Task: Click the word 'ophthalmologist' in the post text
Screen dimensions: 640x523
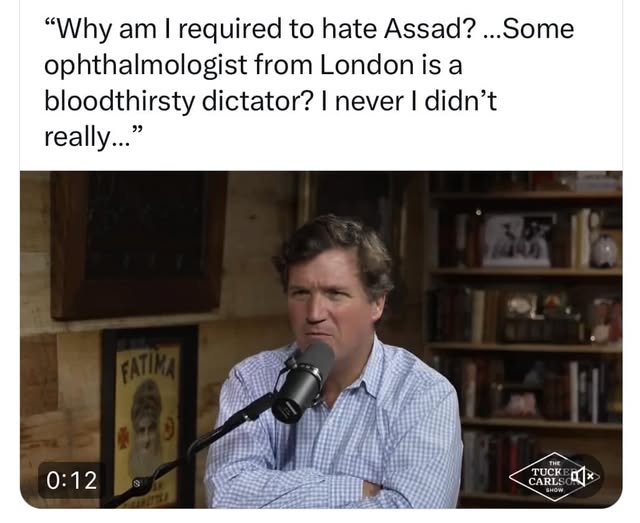Action: pyautogui.click(x=146, y=66)
